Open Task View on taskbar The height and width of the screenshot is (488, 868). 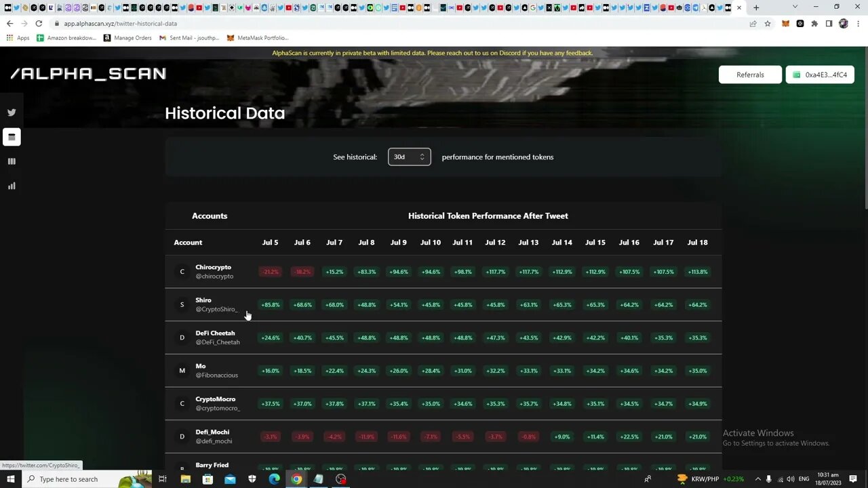(x=163, y=479)
